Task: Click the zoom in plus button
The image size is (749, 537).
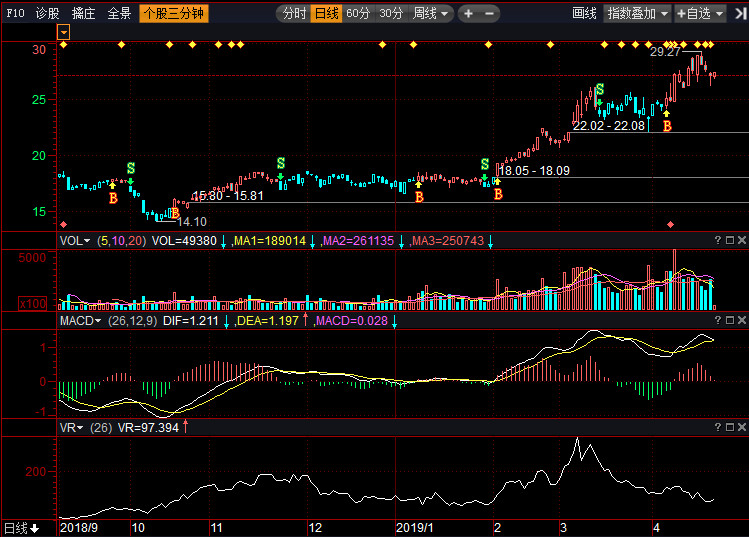Action: [468, 14]
